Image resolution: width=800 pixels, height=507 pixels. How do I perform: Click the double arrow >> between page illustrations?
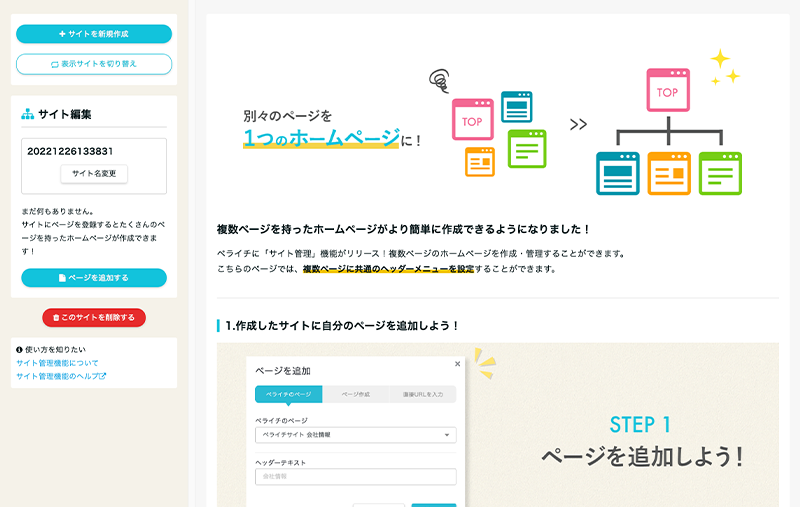tap(578, 125)
